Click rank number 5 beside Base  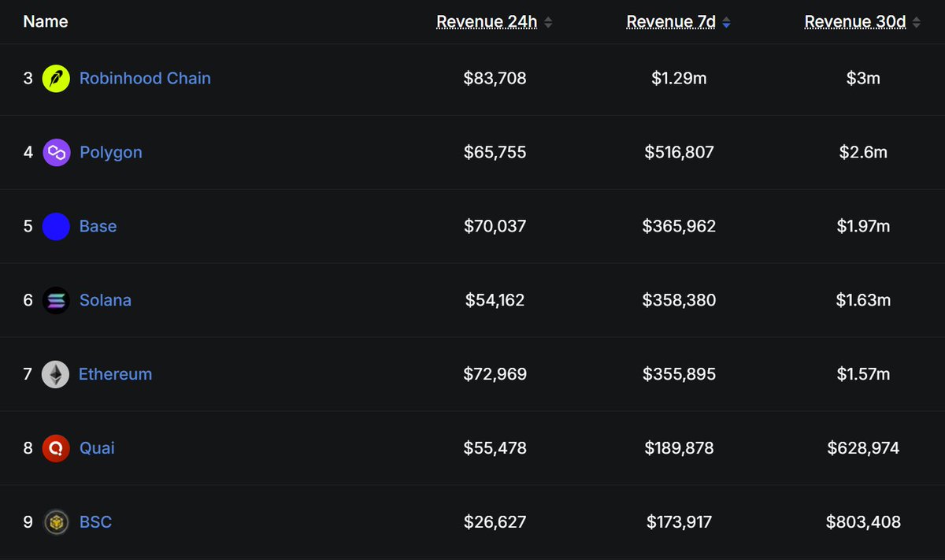pos(28,227)
